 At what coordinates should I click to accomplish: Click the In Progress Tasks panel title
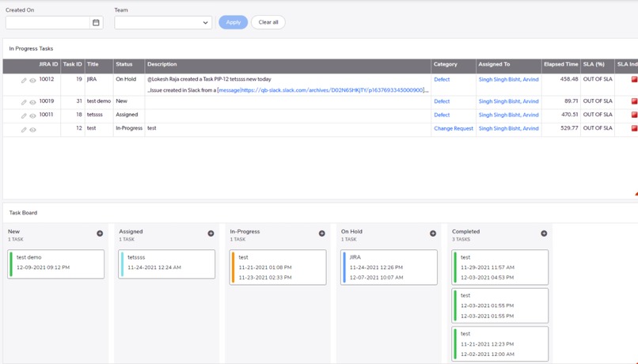point(31,48)
